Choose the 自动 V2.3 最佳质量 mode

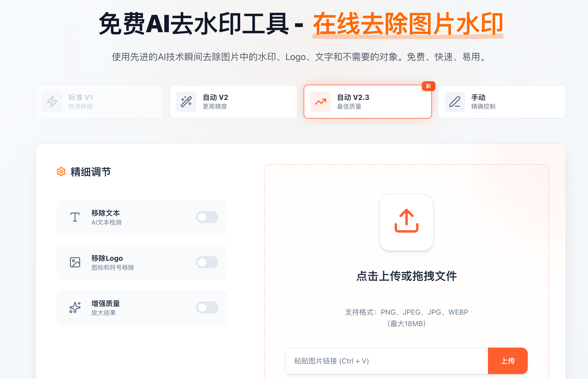[x=367, y=102]
